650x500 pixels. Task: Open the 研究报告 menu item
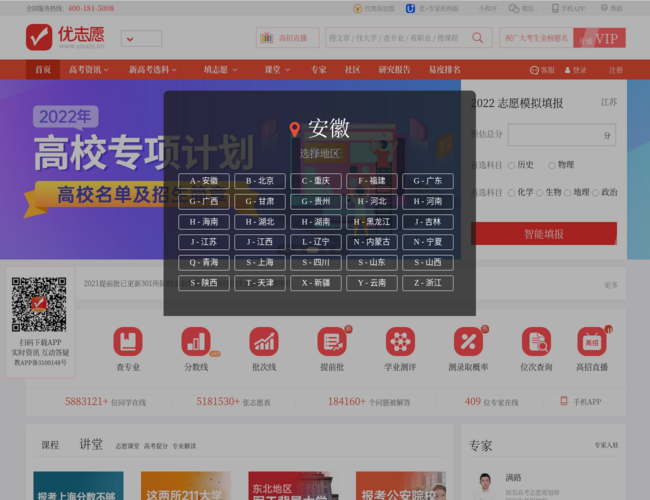(394, 70)
